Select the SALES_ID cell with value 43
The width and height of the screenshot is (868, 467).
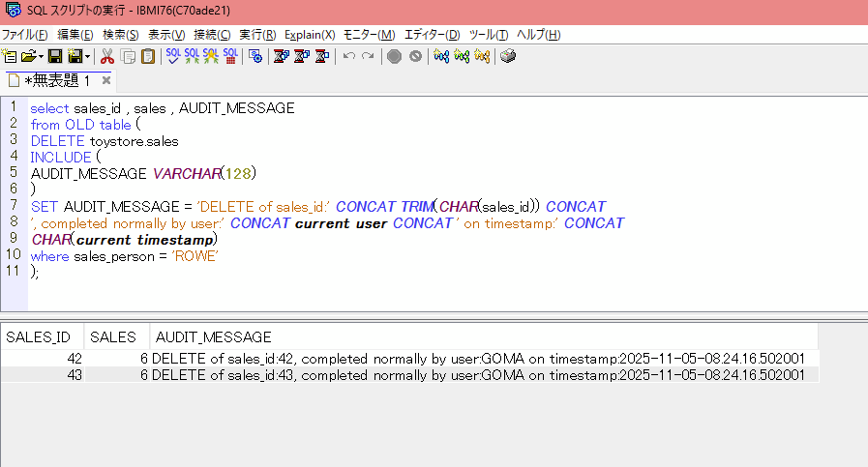43,374
